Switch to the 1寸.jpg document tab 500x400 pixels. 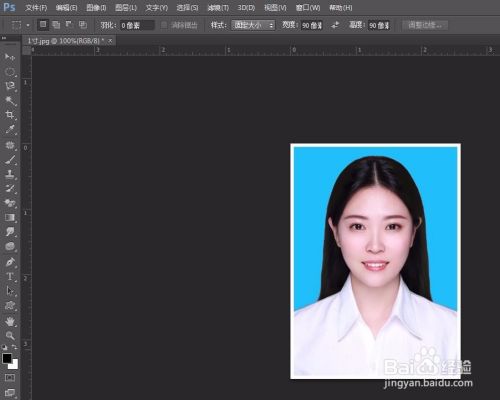66,41
